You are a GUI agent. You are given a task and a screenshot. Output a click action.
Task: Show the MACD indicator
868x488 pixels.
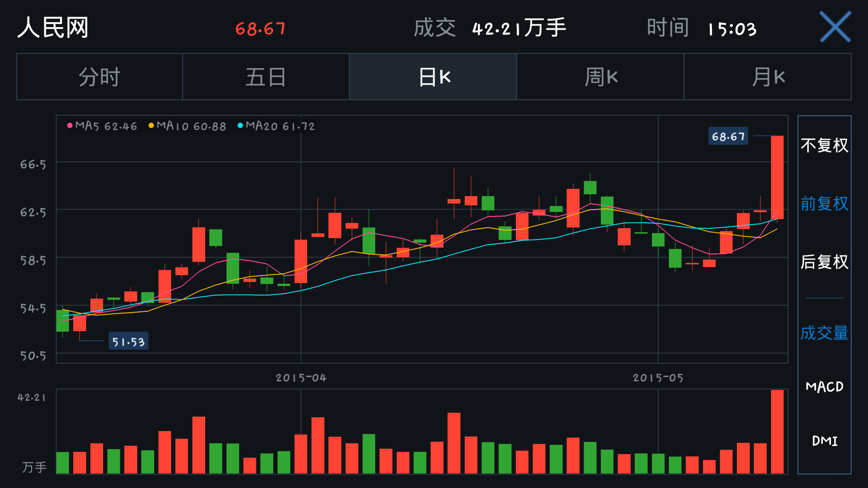(x=824, y=387)
